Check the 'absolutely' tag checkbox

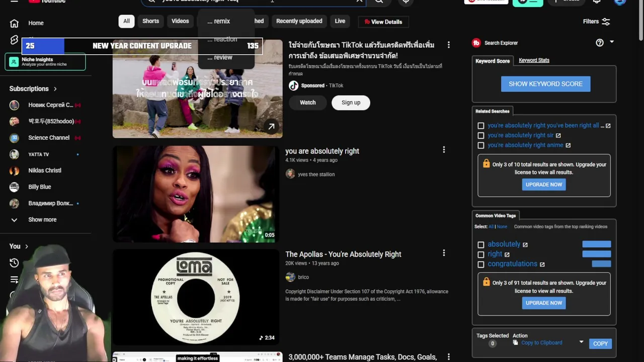point(481,245)
